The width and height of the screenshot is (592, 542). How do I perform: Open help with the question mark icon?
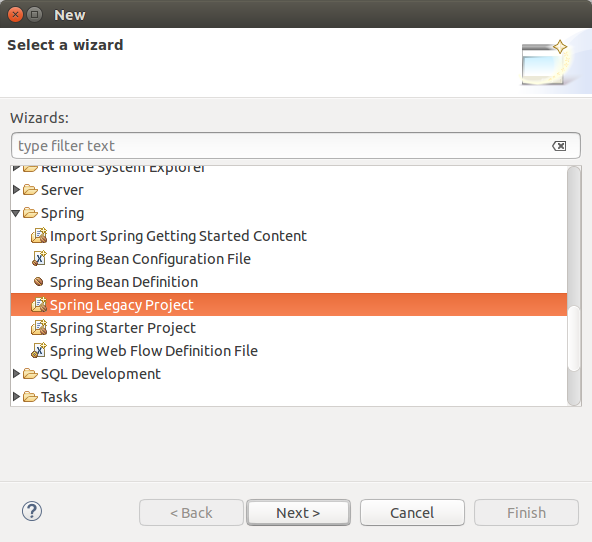[x=32, y=511]
